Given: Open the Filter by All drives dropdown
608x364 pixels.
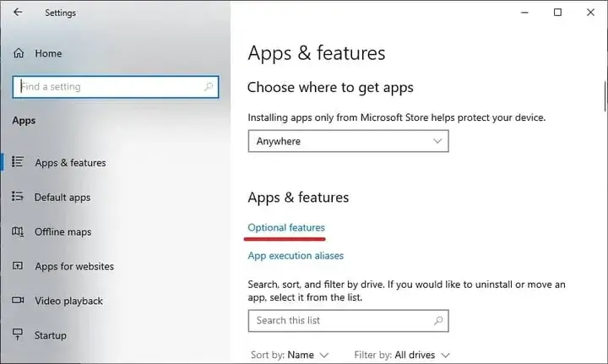Looking at the screenshot, I should point(402,355).
